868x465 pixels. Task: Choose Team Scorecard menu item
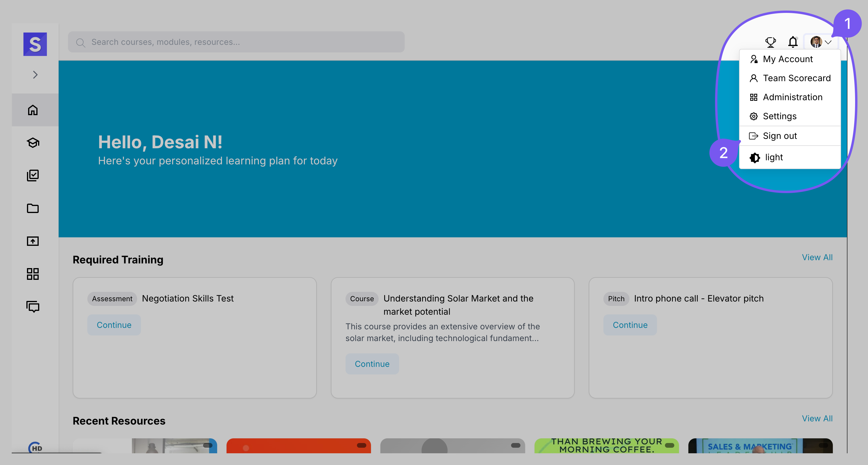[796, 78]
